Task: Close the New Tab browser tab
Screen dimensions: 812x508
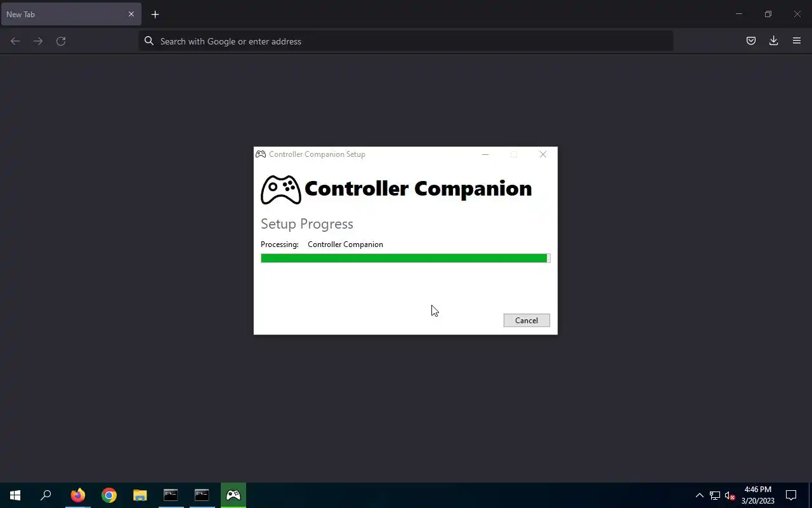Action: point(131,14)
